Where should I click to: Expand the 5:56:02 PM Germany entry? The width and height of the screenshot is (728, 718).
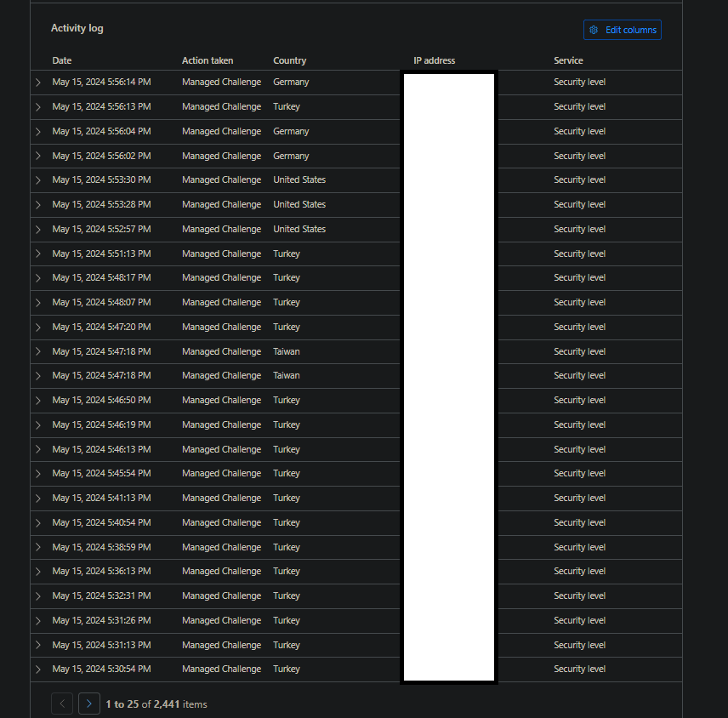tap(38, 156)
